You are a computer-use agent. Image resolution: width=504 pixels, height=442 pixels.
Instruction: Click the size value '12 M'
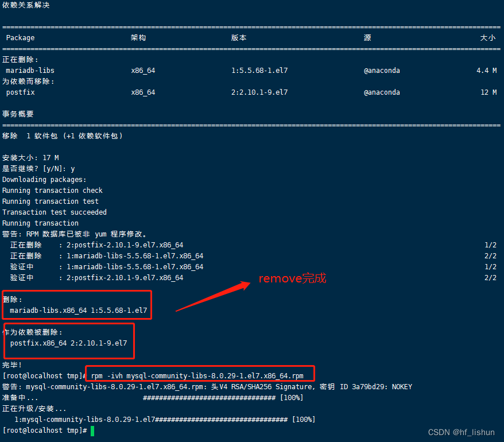point(489,92)
